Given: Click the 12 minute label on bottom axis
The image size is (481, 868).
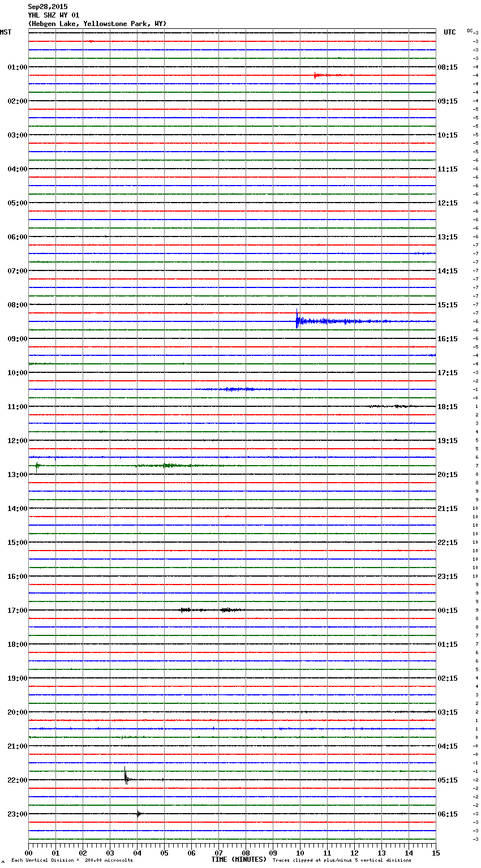Looking at the screenshot, I should coord(354,853).
